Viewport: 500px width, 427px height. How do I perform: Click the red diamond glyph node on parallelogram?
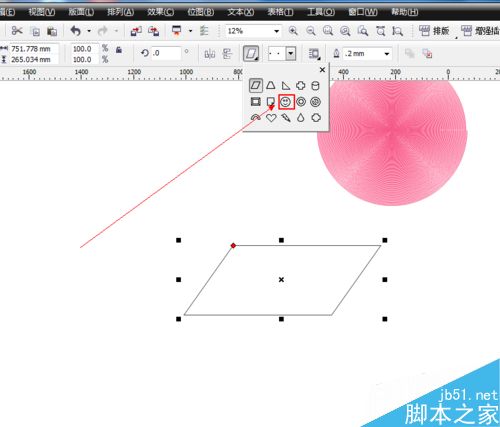point(233,246)
